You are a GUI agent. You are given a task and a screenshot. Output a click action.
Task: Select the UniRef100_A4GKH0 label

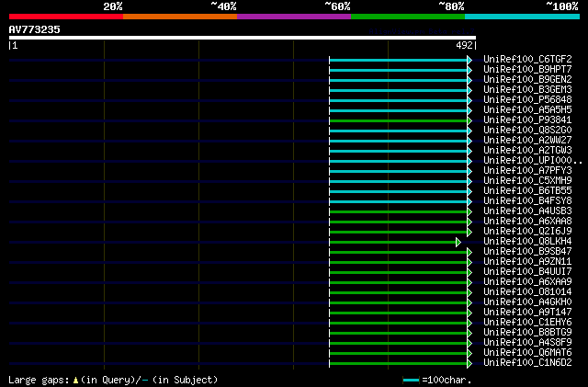(x=527, y=302)
